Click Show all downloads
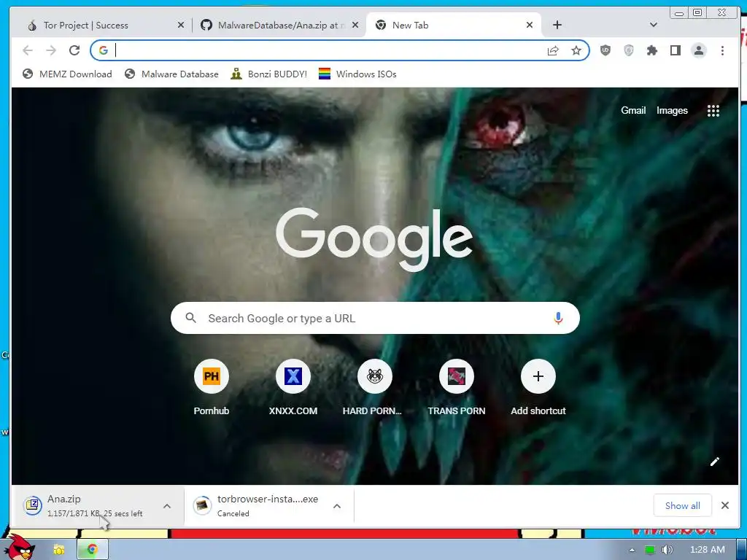747x560 pixels. click(x=682, y=506)
